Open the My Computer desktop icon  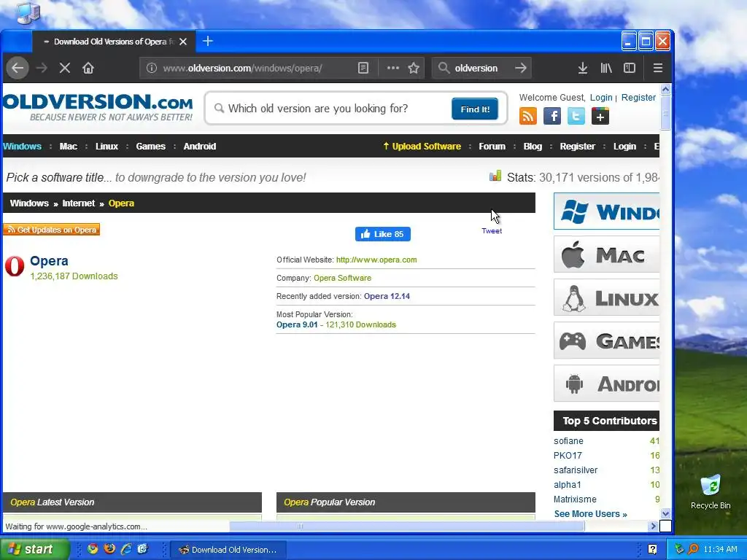pyautogui.click(x=28, y=13)
